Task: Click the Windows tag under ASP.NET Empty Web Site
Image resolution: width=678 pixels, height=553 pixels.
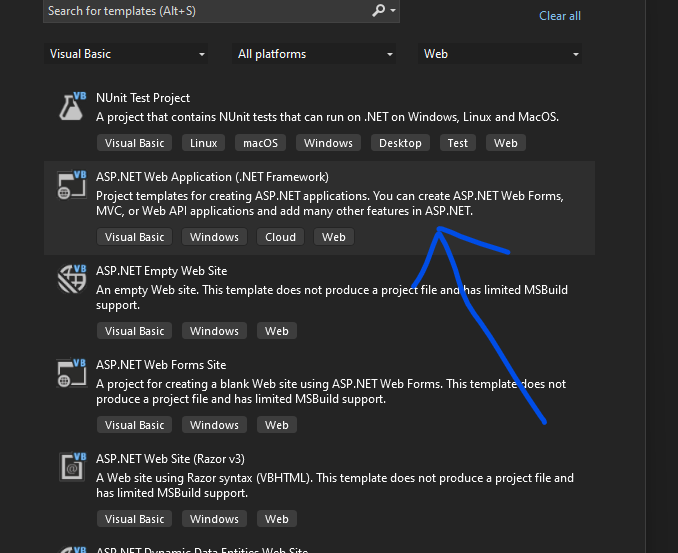Action: tap(214, 331)
